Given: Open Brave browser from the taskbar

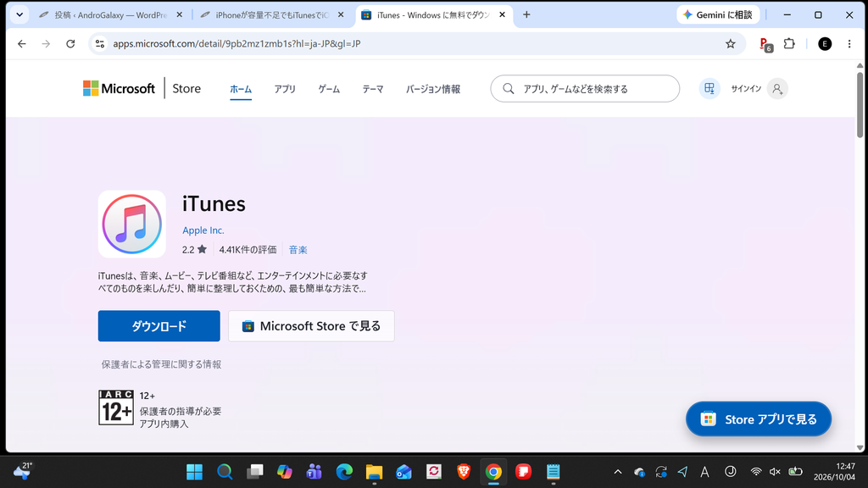Looking at the screenshot, I should (464, 472).
